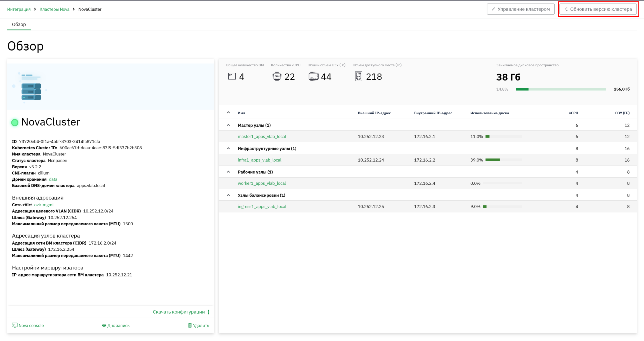Open the Nova console
This screenshot has height=341, width=644.
(28, 325)
